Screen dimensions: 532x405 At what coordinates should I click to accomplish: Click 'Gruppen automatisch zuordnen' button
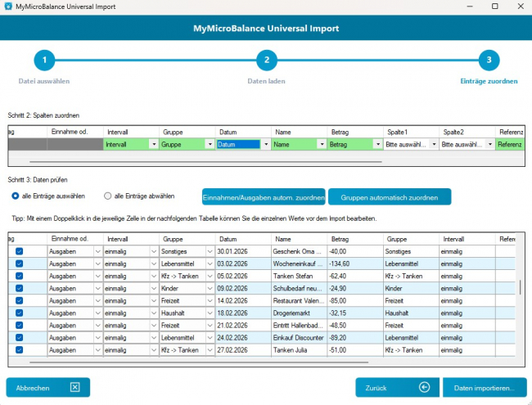[389, 196]
